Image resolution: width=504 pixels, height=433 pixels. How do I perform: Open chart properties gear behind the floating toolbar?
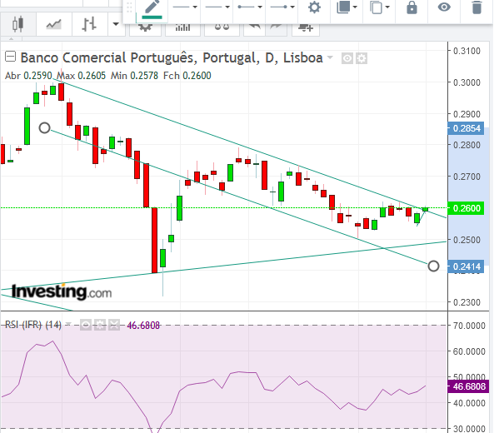pos(145,28)
